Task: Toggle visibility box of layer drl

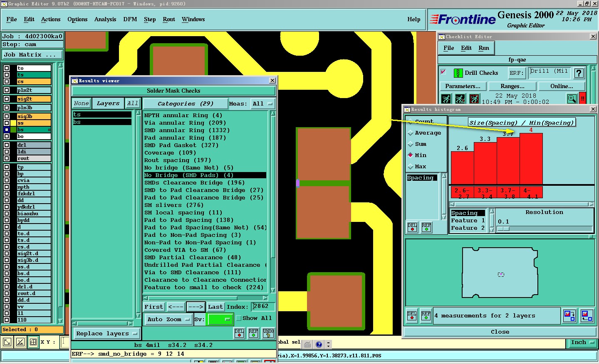Action: tap(6, 145)
